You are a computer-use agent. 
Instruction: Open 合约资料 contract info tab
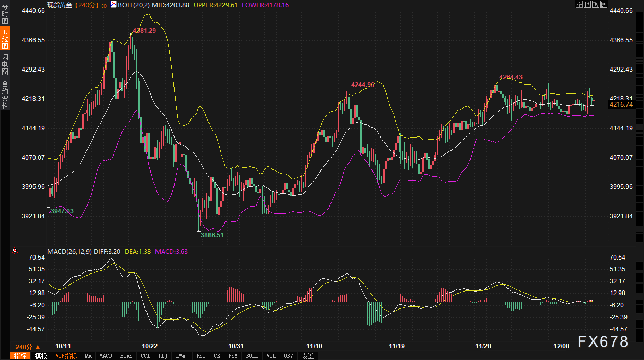(x=5, y=95)
